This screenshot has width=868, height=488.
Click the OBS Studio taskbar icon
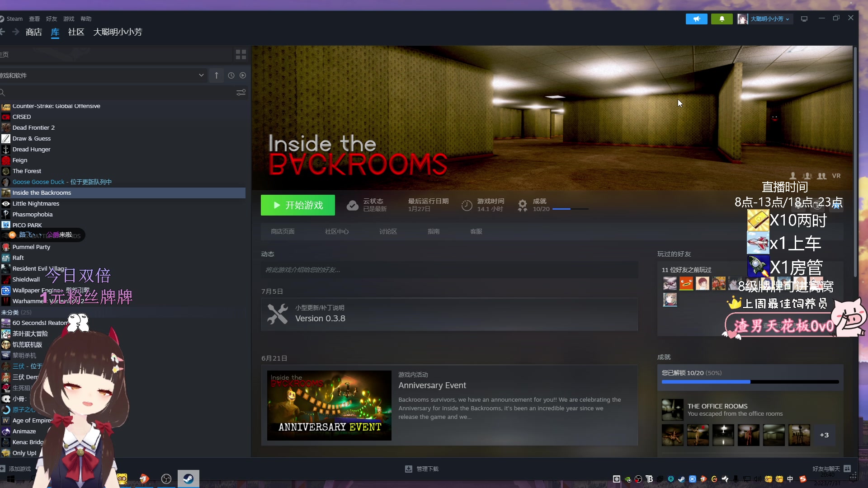click(166, 479)
